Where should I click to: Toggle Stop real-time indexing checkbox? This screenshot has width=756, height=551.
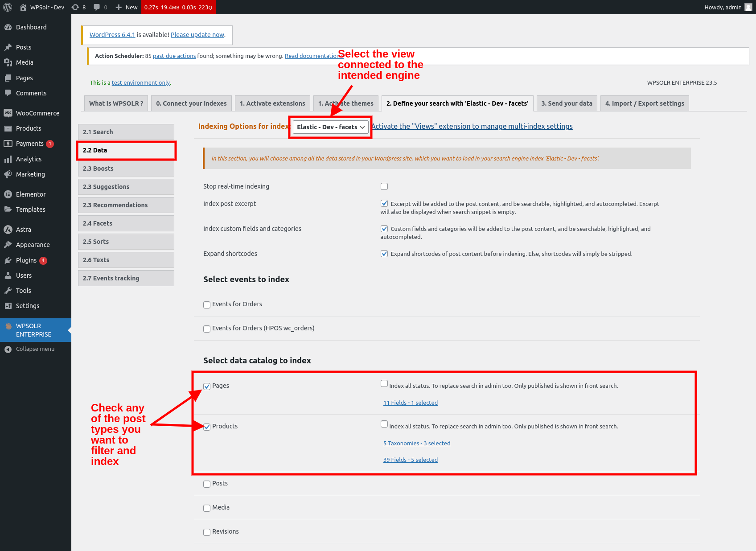click(x=384, y=186)
